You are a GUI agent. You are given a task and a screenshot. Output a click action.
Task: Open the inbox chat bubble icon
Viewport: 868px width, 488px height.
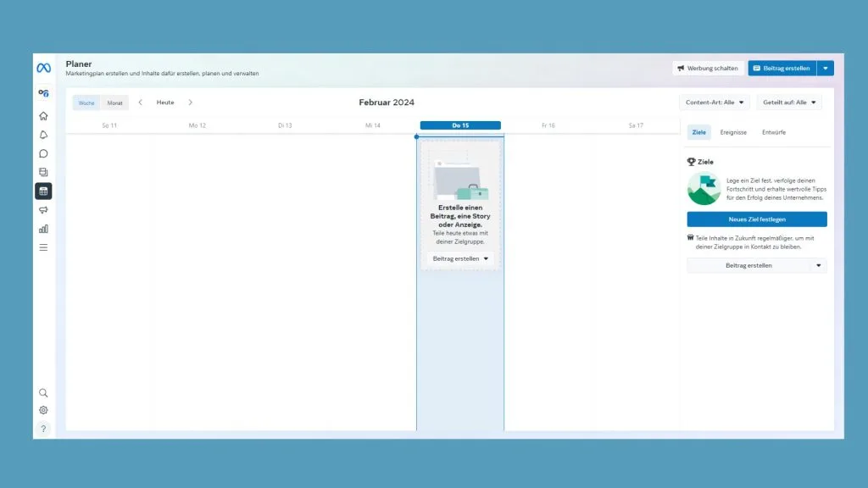(x=43, y=153)
